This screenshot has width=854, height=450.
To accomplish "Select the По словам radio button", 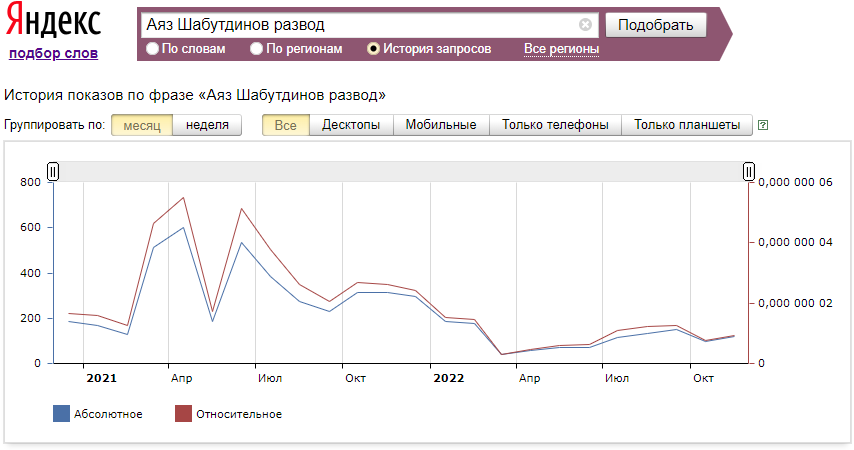I will 153,48.
